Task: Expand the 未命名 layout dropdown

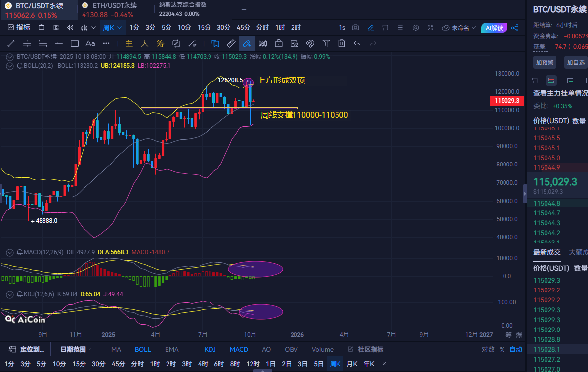Action: (x=459, y=27)
